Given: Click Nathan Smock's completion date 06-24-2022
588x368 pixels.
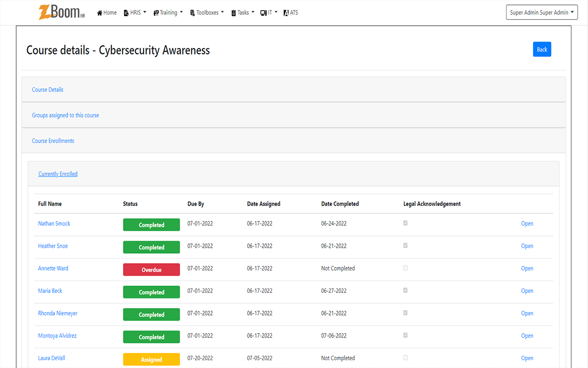Looking at the screenshot, I should pyautogui.click(x=334, y=224).
